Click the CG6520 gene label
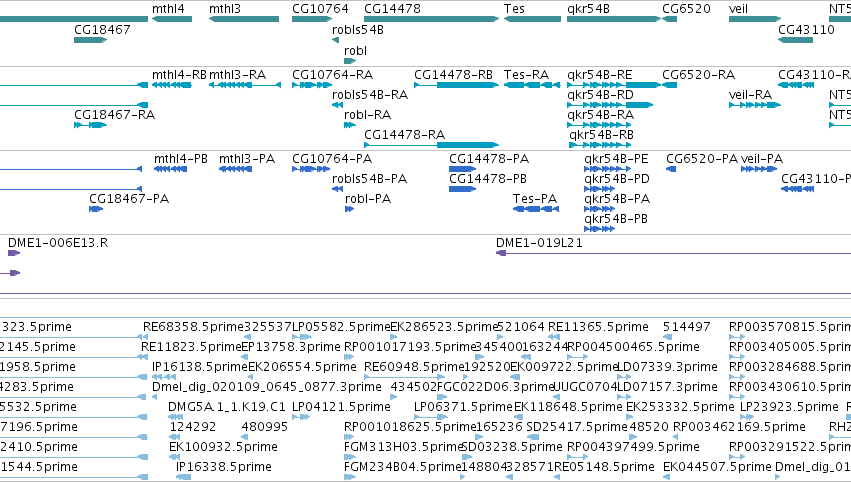The image size is (851, 482). (686, 9)
